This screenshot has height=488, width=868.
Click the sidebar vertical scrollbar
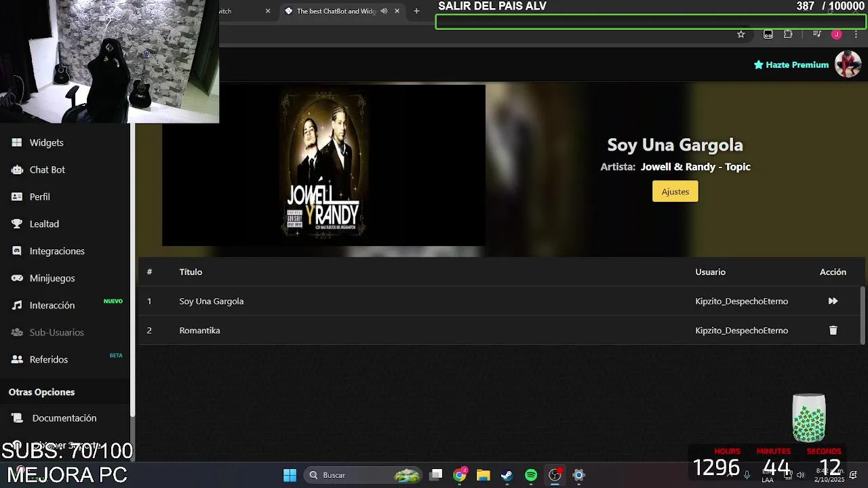tap(133, 271)
